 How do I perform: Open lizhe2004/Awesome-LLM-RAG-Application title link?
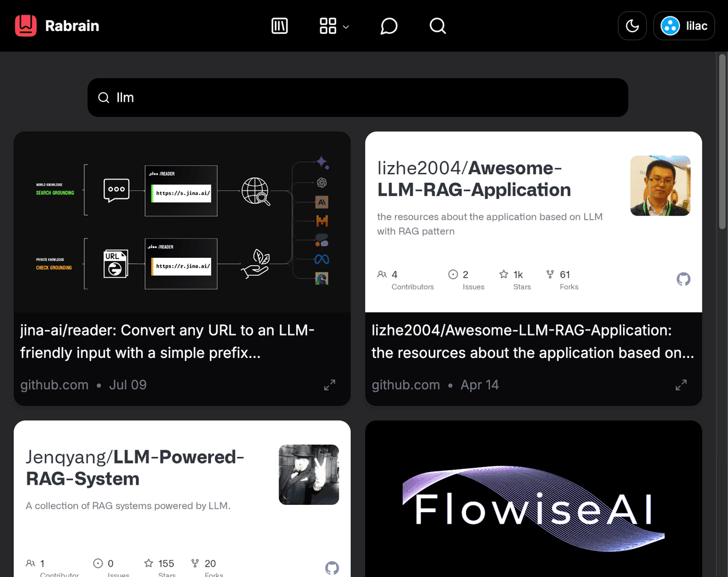coord(533,341)
